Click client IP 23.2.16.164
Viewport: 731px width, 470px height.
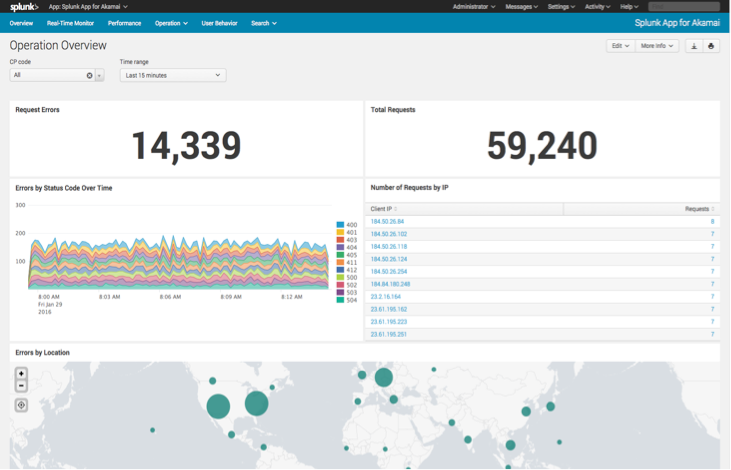pos(386,297)
